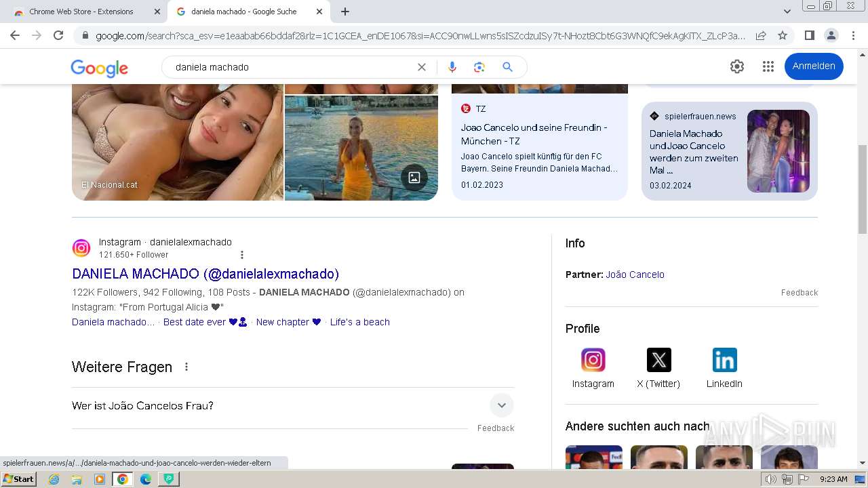Open Google quick settings gear
This screenshot has width=868, height=488.
point(737,66)
